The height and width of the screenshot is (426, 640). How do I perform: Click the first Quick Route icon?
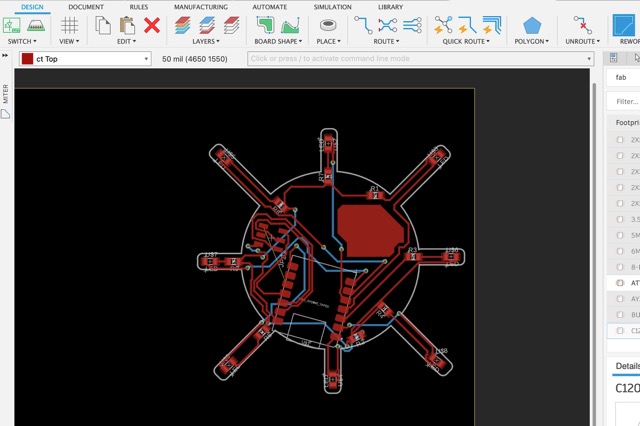tap(443, 25)
